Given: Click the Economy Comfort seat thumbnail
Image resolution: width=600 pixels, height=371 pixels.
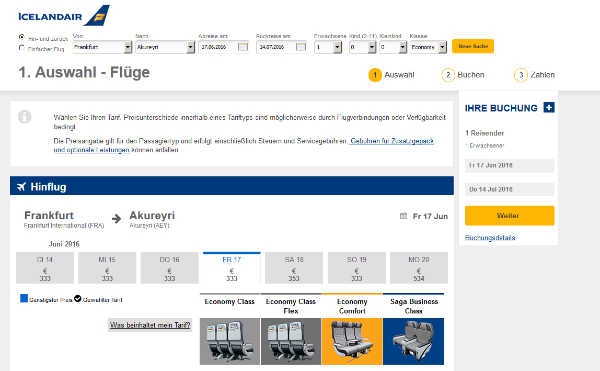Looking at the screenshot, I should coord(352,341).
